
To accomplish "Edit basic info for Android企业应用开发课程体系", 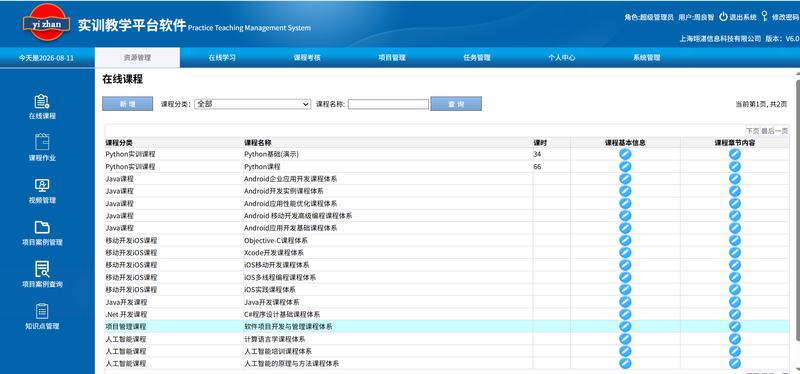I will pyautogui.click(x=625, y=179).
